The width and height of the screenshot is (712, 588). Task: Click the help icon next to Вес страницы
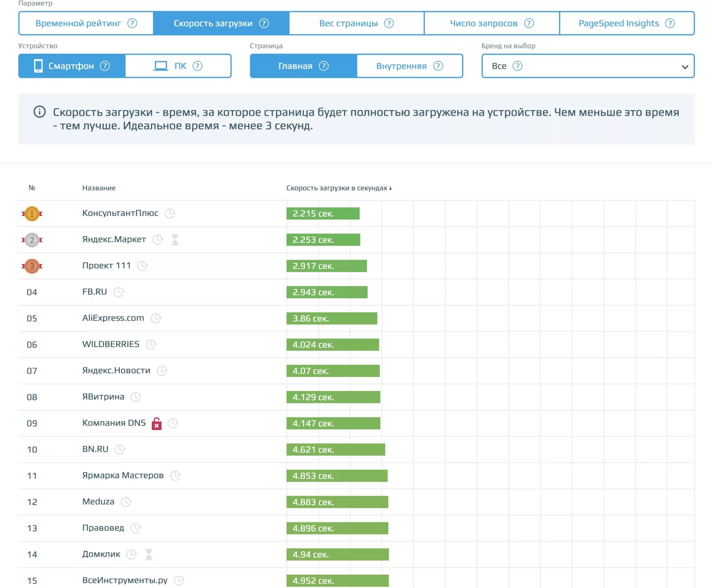coord(389,23)
